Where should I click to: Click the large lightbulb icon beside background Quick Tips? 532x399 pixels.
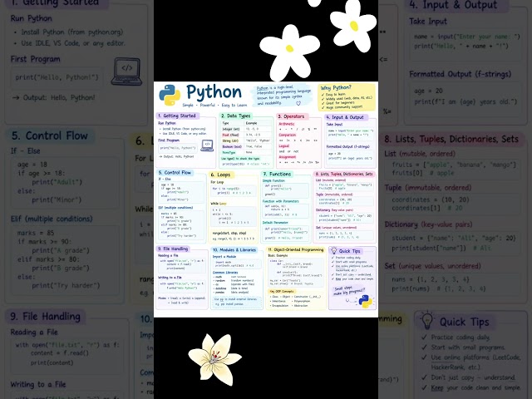point(426,320)
